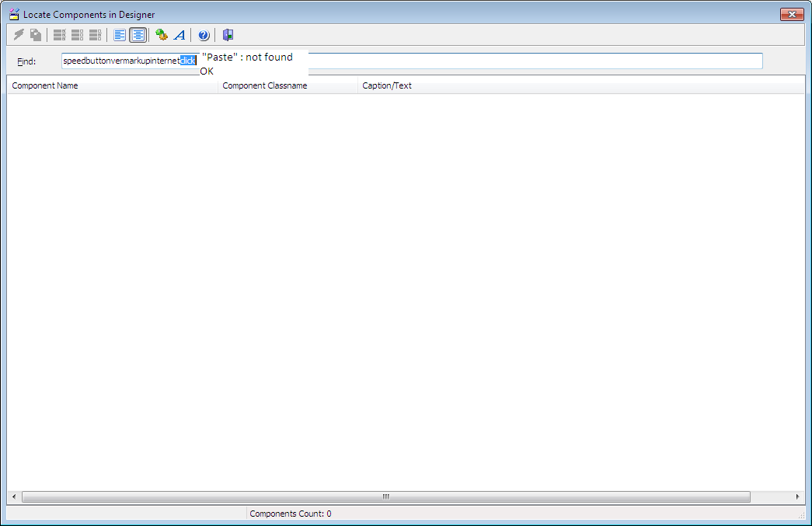Viewport: 812px width, 526px height.
Task: Click the horizontal scrollbar thumb
Action: pos(386,496)
